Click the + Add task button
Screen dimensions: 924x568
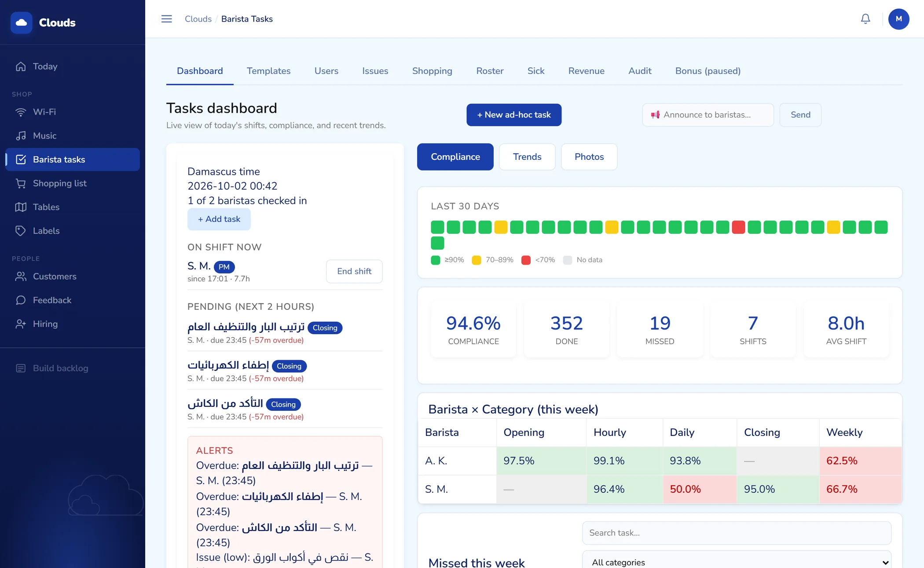(x=219, y=219)
